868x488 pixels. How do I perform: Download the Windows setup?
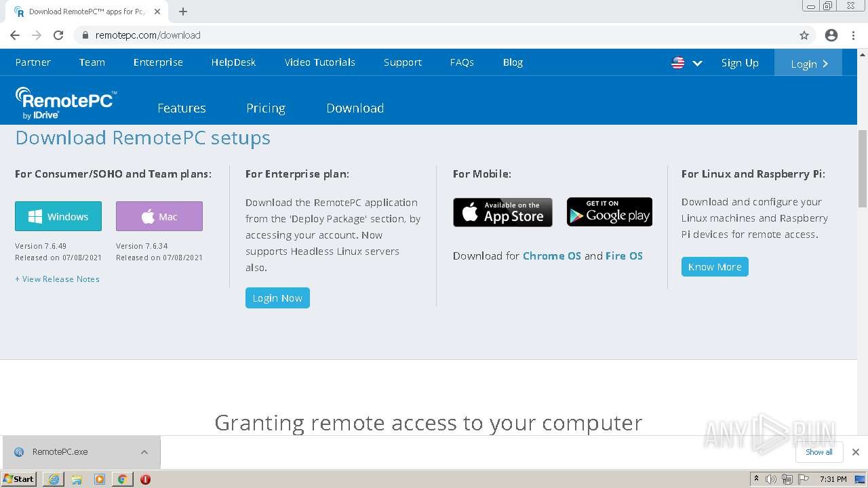pyautogui.click(x=58, y=216)
